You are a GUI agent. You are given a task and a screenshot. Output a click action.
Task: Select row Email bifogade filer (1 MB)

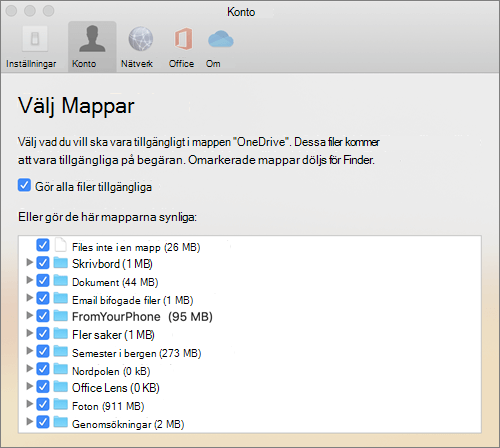pyautogui.click(x=133, y=300)
